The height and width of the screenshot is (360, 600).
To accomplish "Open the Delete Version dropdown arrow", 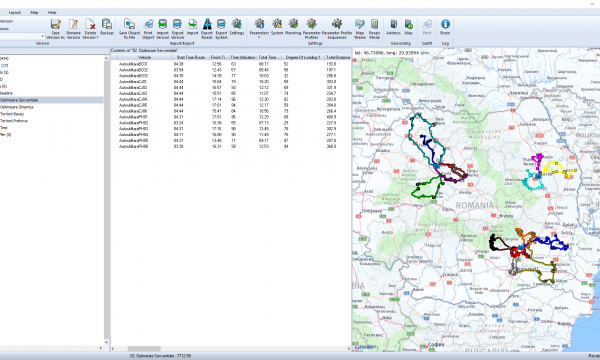I will 97,37.
